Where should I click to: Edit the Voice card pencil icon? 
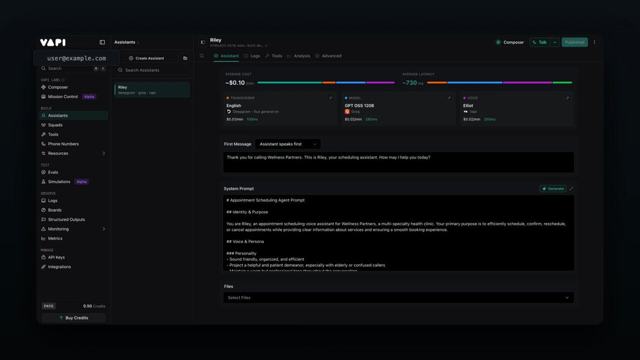coord(567,98)
